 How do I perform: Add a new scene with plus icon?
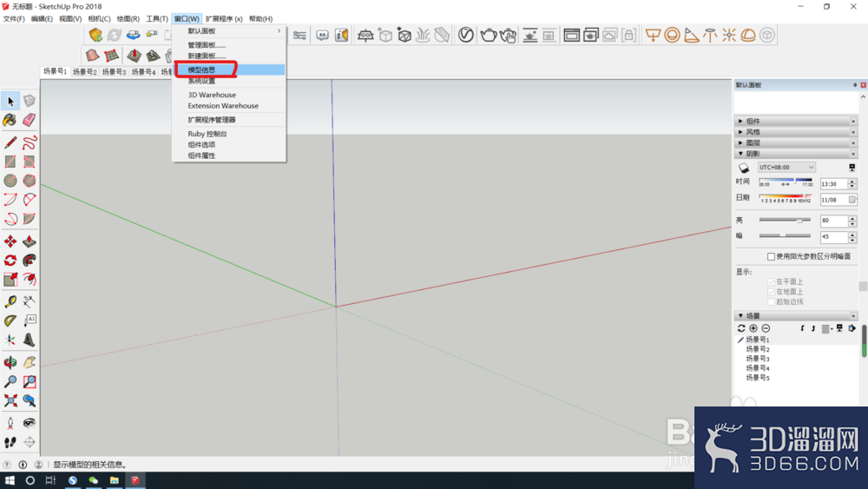click(753, 328)
